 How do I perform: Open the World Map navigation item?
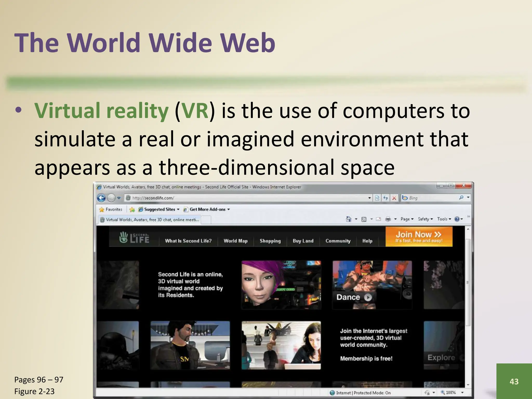coord(235,241)
